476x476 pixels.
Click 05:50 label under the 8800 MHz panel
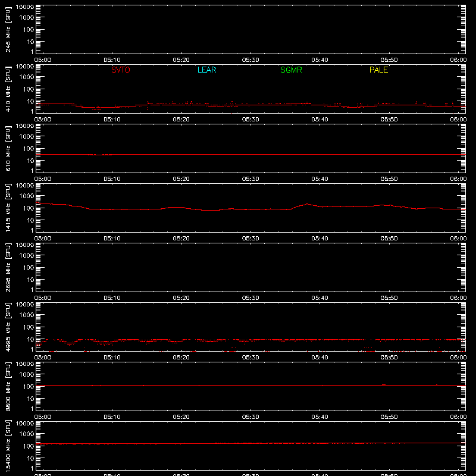[x=389, y=417]
